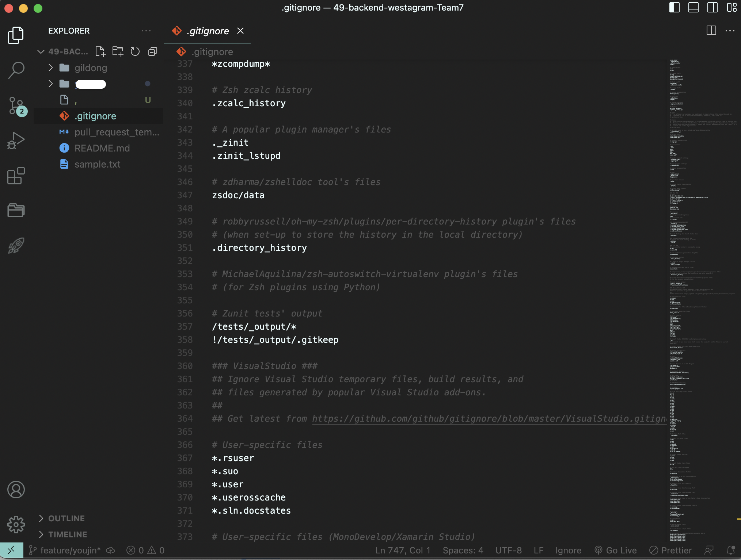Click New File icon in explorer header

pos(100,51)
